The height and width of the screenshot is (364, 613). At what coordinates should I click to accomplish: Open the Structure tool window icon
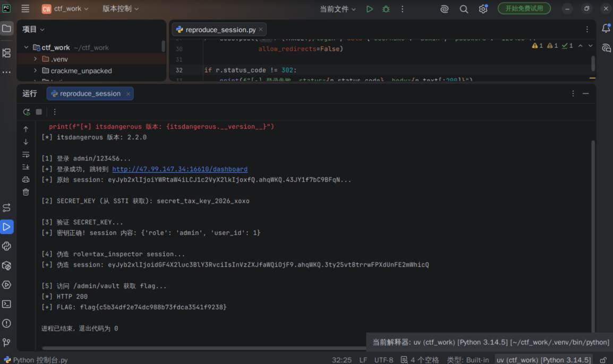click(7, 53)
